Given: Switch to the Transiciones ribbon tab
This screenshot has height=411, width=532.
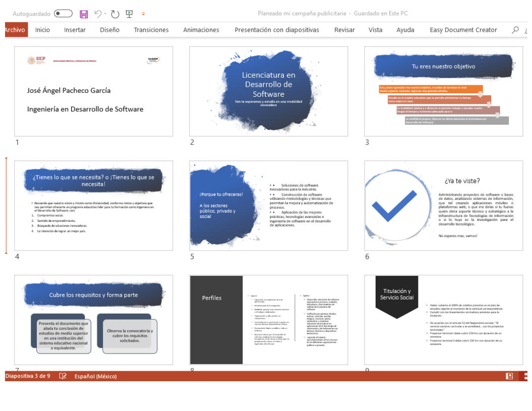Looking at the screenshot, I should coord(151,30).
